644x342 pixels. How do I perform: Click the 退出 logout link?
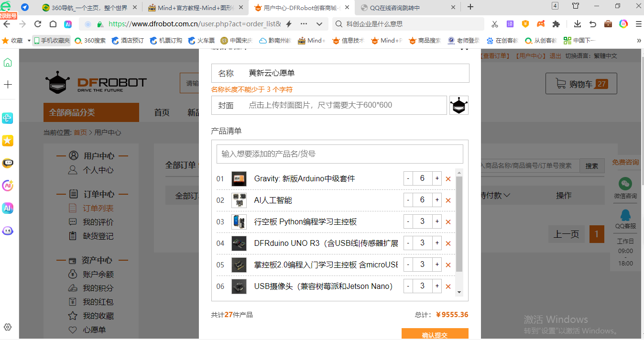[x=556, y=56]
